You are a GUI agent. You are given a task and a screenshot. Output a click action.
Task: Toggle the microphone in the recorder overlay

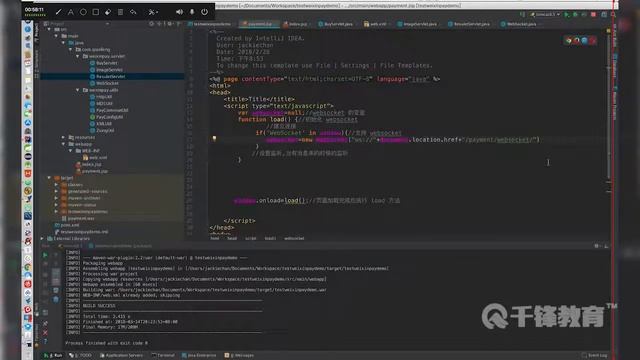coord(192,12)
